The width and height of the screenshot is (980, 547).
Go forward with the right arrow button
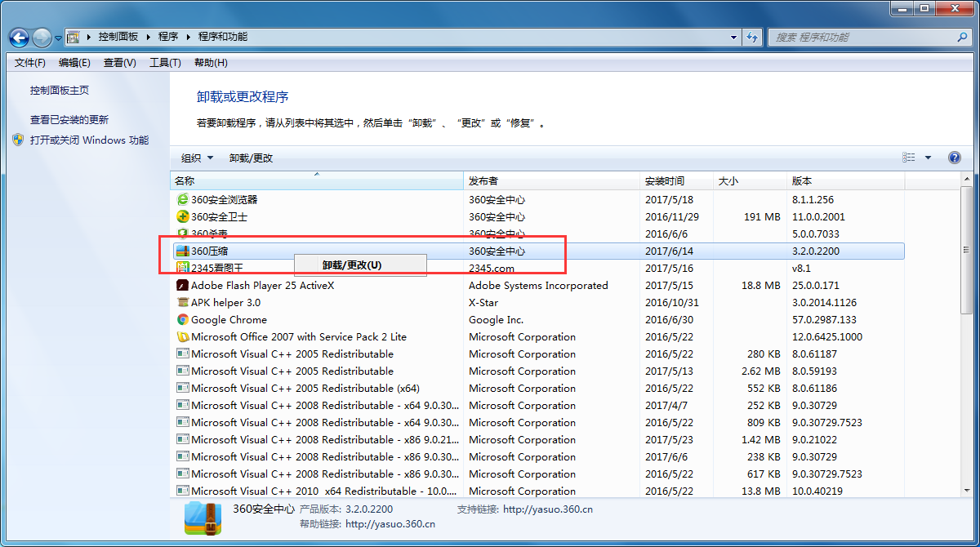point(42,37)
